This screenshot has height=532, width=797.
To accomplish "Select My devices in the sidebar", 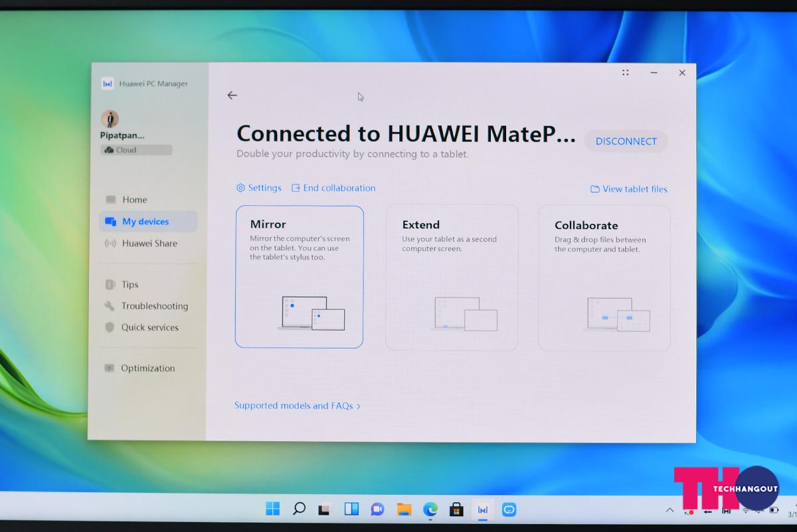I will 148,222.
